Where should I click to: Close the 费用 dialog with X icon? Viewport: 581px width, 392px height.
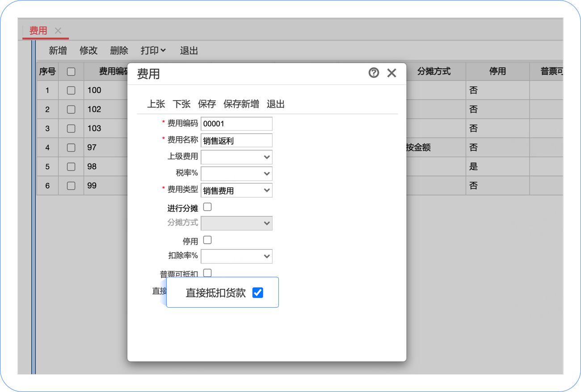(x=392, y=73)
